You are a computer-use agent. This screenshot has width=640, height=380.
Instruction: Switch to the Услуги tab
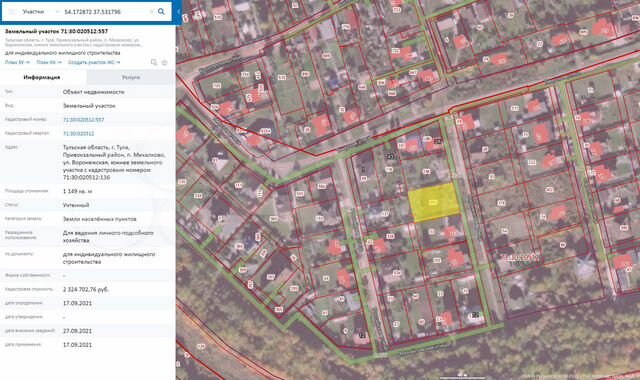(x=131, y=77)
